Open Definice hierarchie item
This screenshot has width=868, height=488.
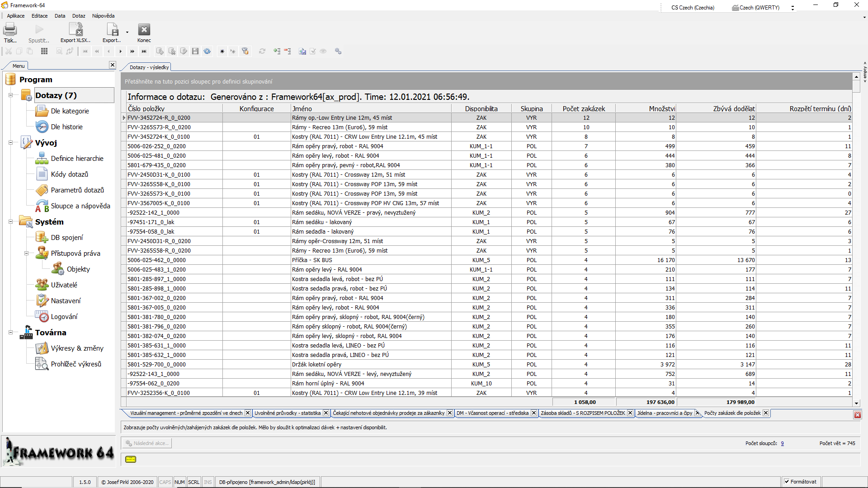pos(77,159)
